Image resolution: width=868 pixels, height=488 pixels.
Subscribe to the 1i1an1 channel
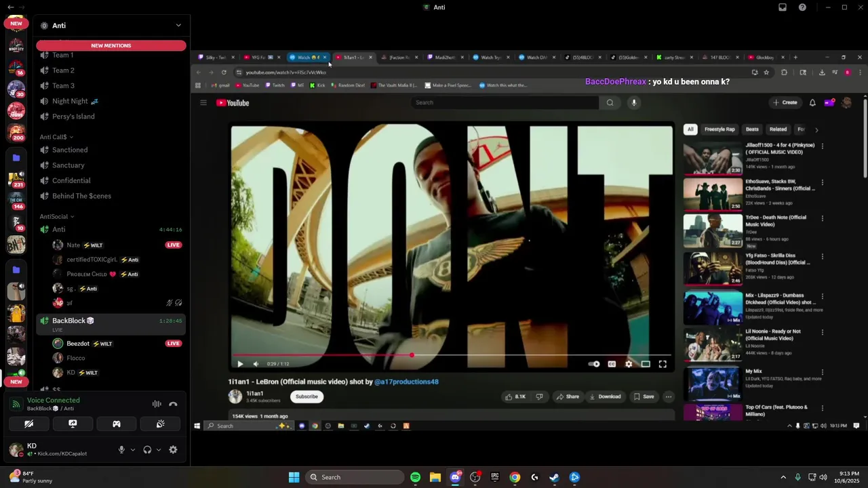point(307,396)
